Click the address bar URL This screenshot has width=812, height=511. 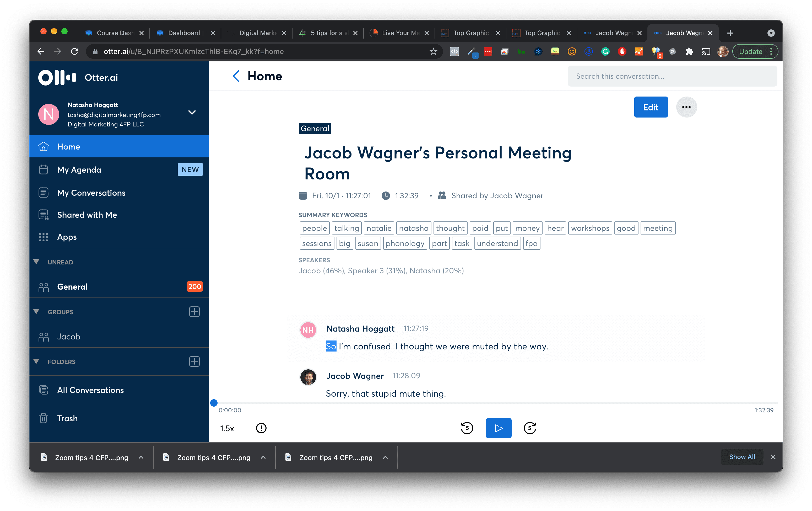193,51
